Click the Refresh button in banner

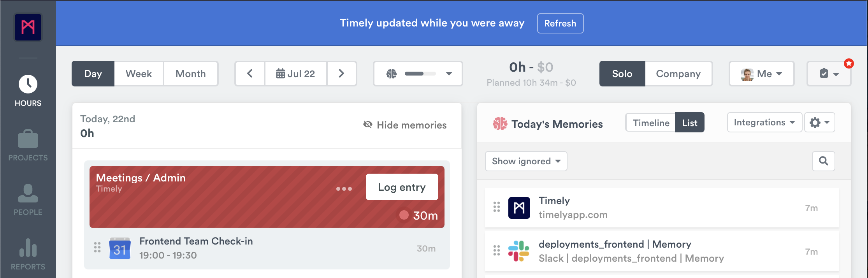(x=560, y=23)
